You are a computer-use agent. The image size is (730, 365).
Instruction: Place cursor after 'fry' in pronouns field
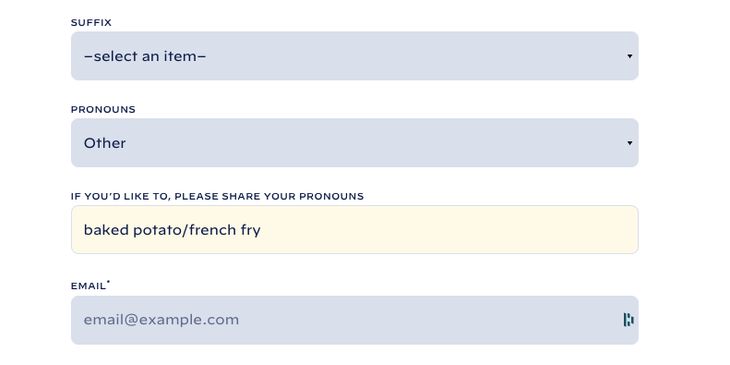pyautogui.click(x=262, y=230)
